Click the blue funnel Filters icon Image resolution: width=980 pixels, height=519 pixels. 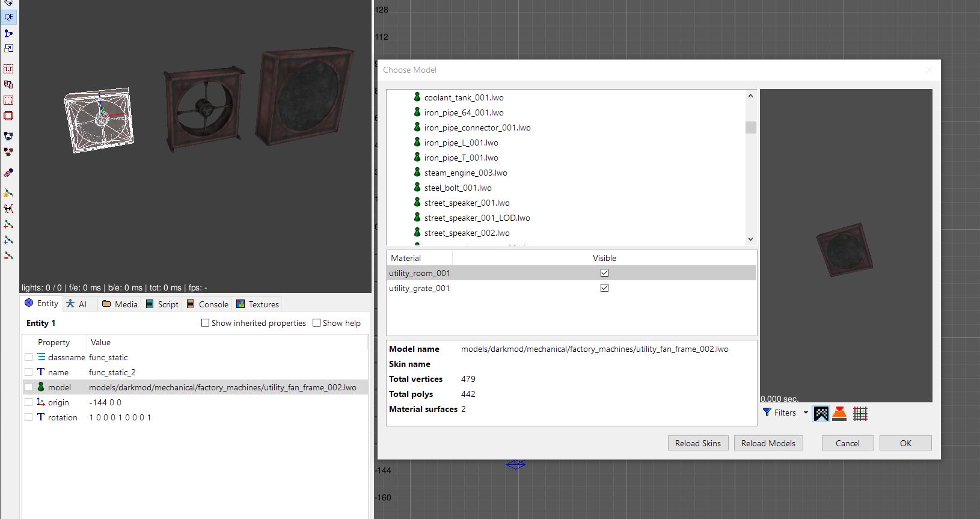pos(767,413)
